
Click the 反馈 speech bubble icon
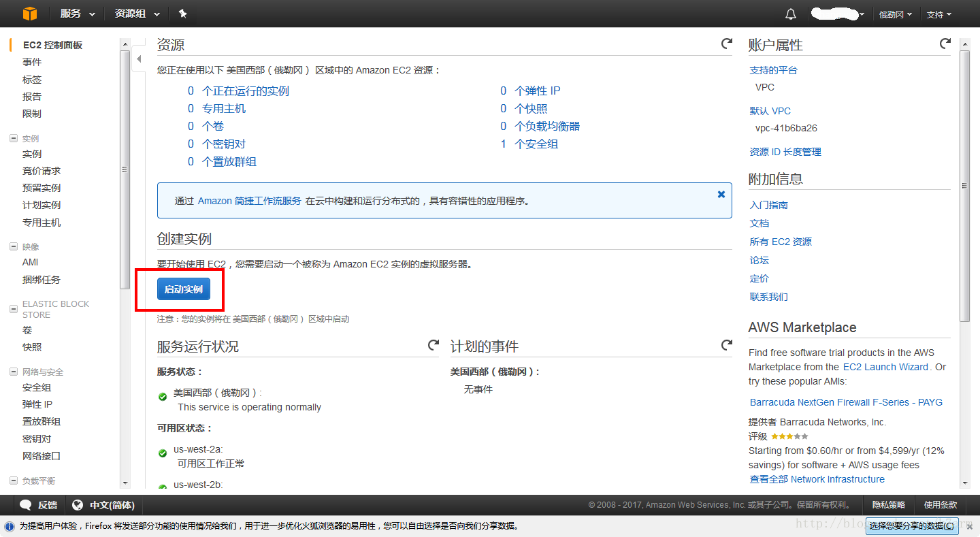coord(26,505)
